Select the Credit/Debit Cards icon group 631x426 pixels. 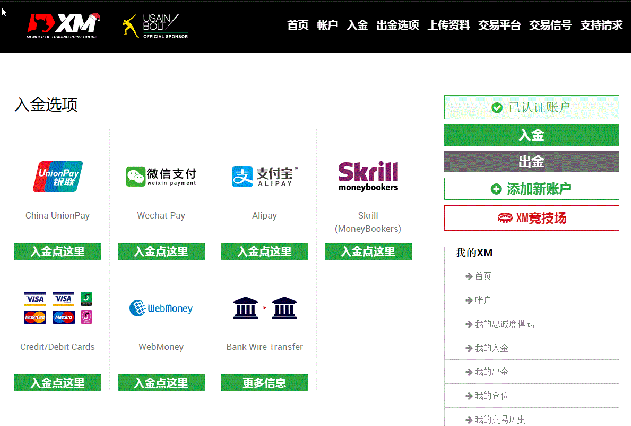click(x=59, y=308)
